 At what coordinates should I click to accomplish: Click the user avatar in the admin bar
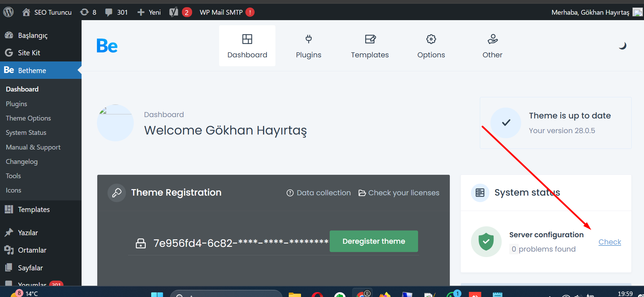click(x=638, y=12)
